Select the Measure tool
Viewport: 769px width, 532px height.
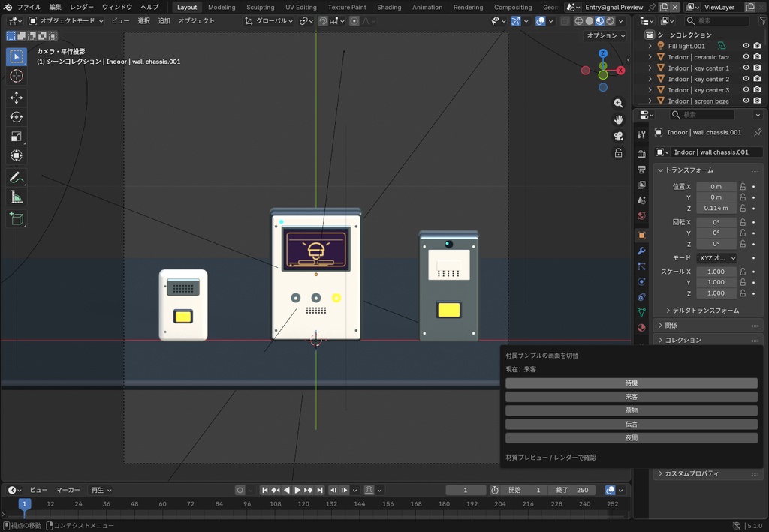[17, 197]
